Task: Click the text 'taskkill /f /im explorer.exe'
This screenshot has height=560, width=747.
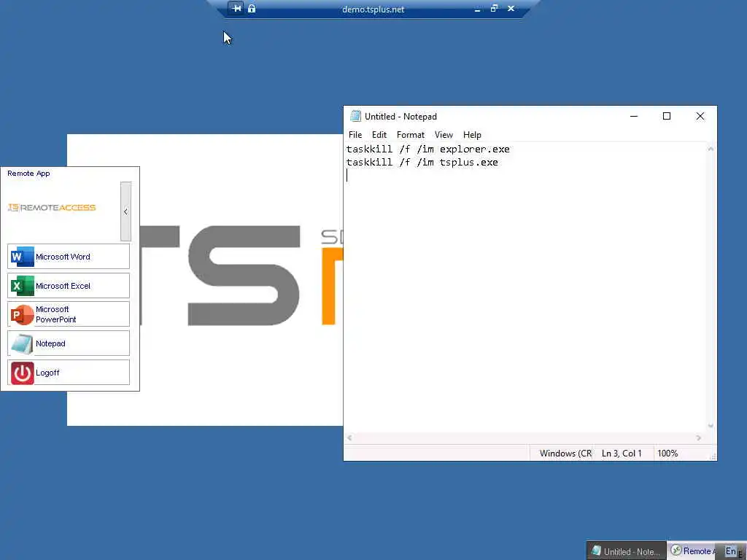Action: [x=427, y=149]
